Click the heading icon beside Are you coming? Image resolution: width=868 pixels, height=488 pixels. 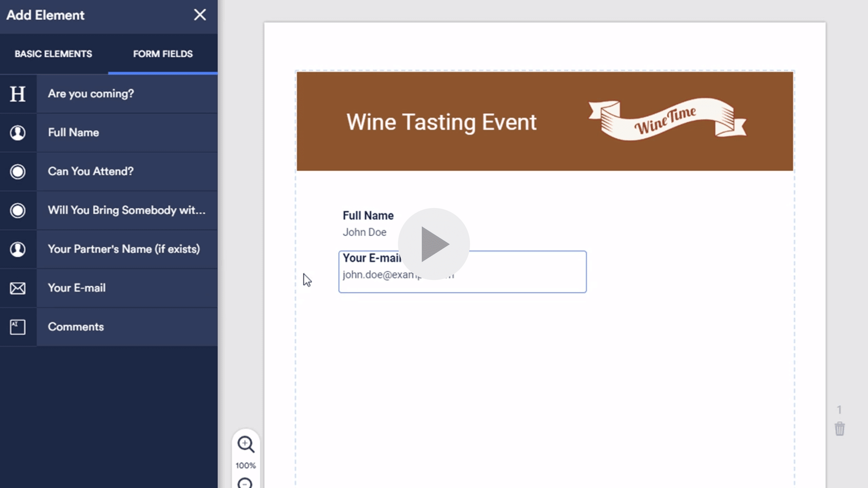[18, 94]
